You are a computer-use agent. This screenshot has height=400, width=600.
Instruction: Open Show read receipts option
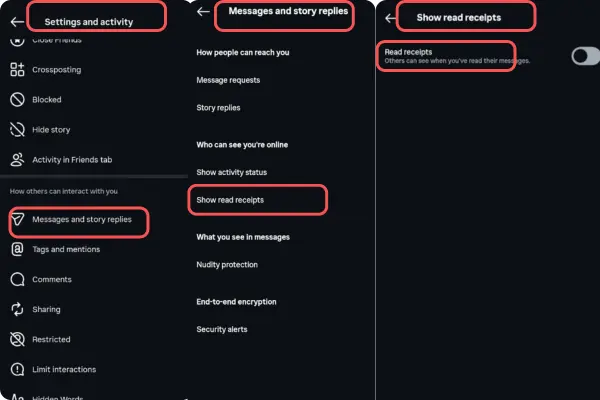[230, 200]
